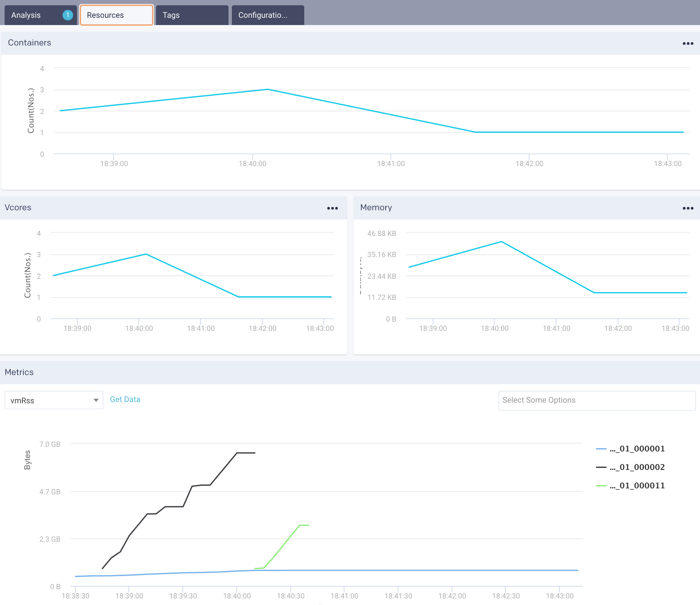Click the green ..._01_000011 legend line swatch
The width and height of the screenshot is (700, 605).
point(601,486)
